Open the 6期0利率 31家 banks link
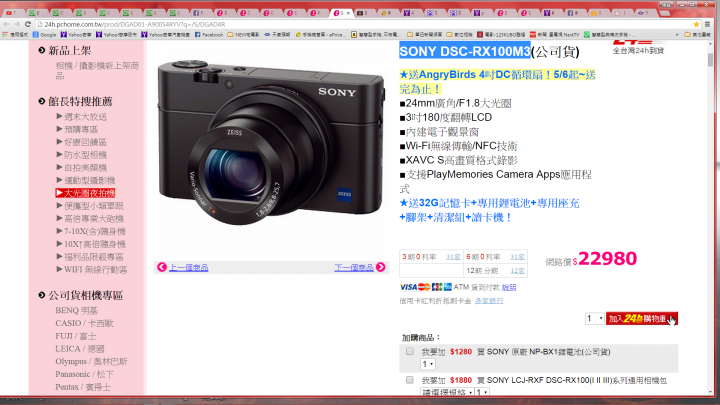Viewport: 720px width, 405px height. [518, 257]
